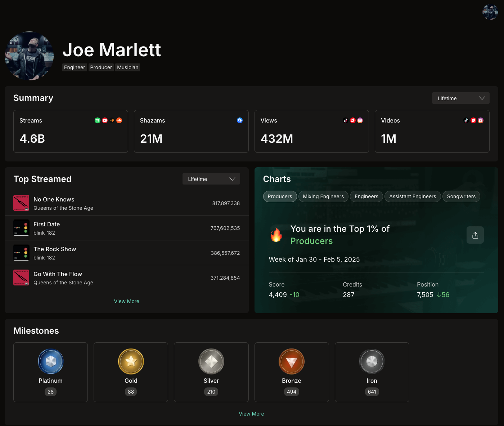504x426 pixels.
Task: Click View More under Milestones
Action: click(251, 414)
